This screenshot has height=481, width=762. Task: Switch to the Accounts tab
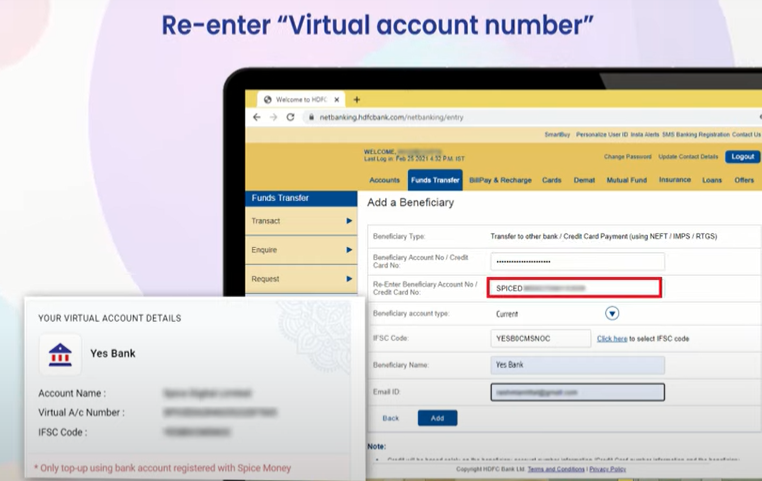pyautogui.click(x=384, y=180)
